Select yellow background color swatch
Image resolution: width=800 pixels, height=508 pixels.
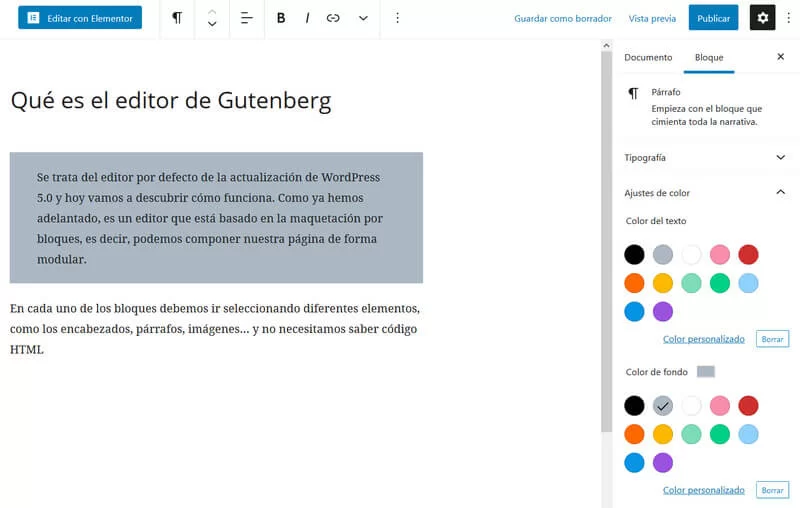point(663,435)
